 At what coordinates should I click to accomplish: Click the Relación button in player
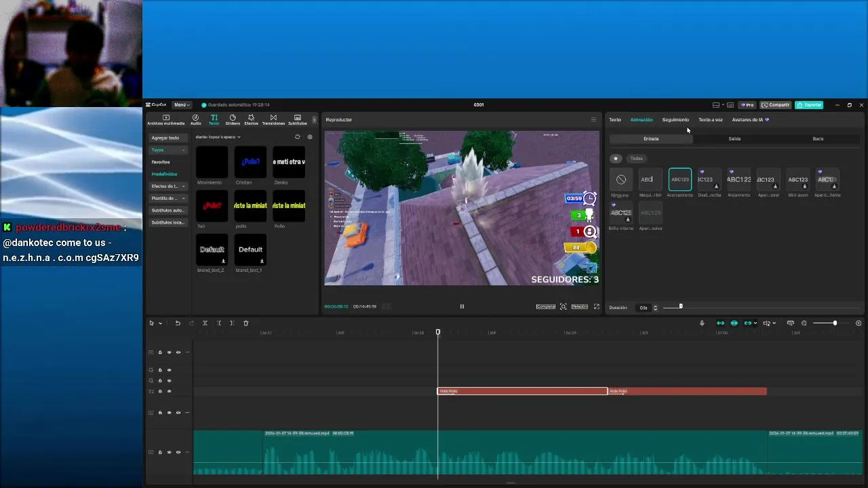click(579, 306)
